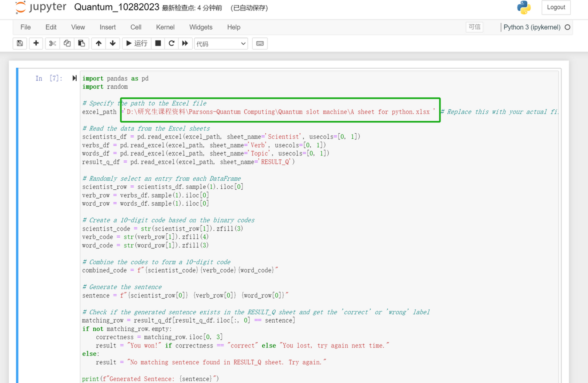Click the '# Specify the path to the Excel file' comment
588x383 pixels.
click(x=144, y=103)
